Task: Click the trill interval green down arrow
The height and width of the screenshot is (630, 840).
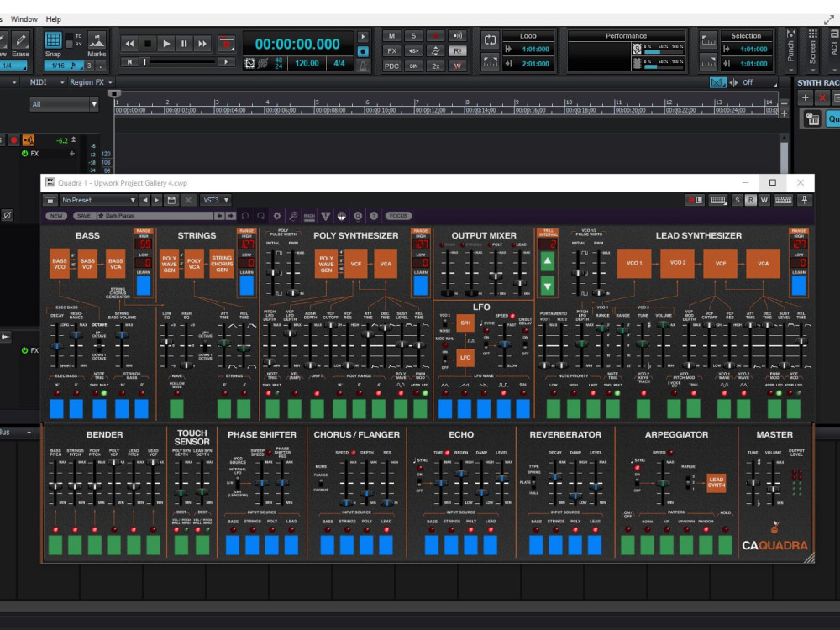Action: point(547,286)
